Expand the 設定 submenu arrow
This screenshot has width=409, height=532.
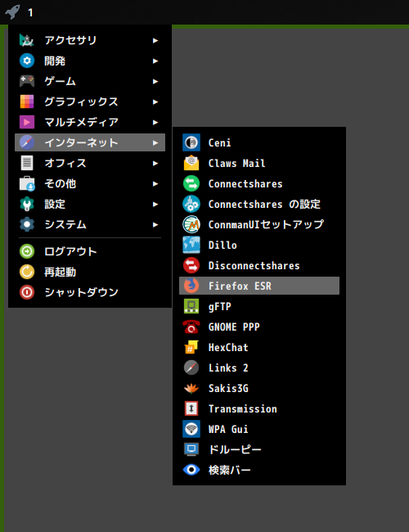[x=155, y=204]
